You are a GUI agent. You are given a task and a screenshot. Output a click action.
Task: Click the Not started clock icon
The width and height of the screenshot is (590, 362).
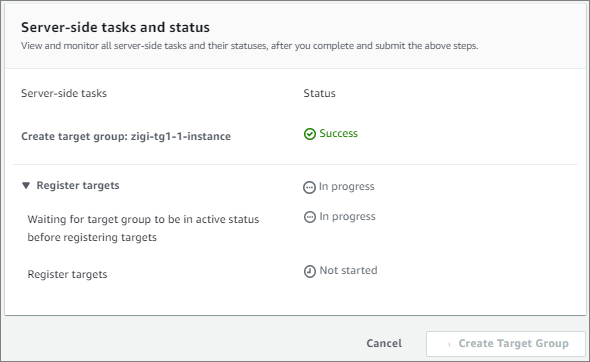pos(310,271)
